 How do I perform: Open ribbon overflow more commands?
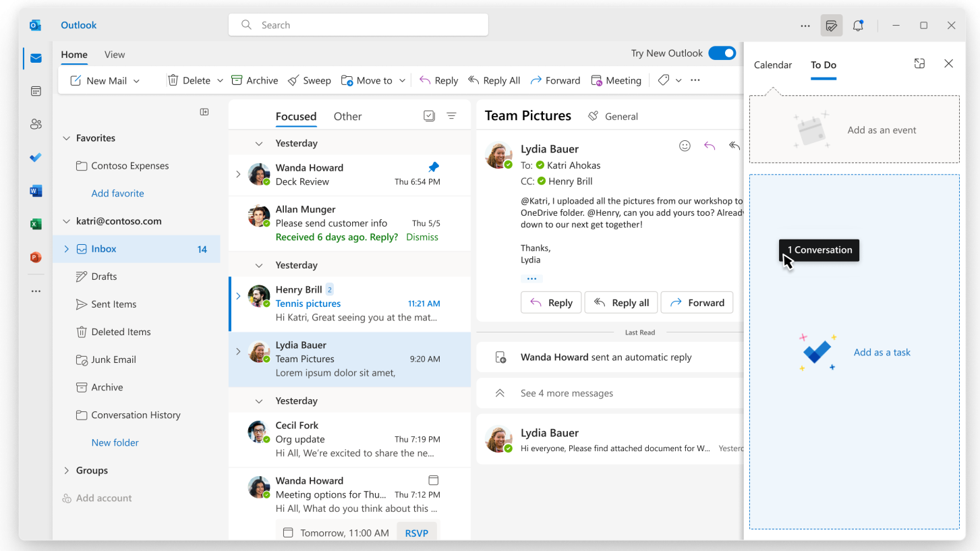tap(695, 80)
